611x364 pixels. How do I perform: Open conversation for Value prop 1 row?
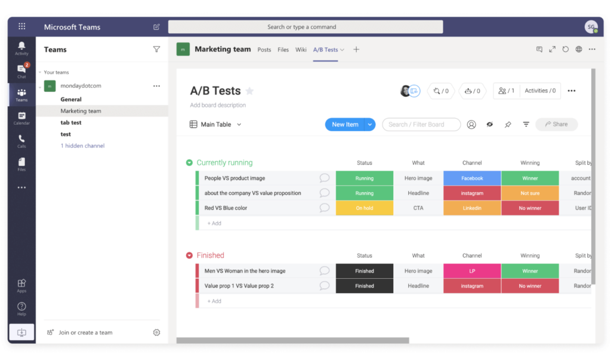[324, 286]
